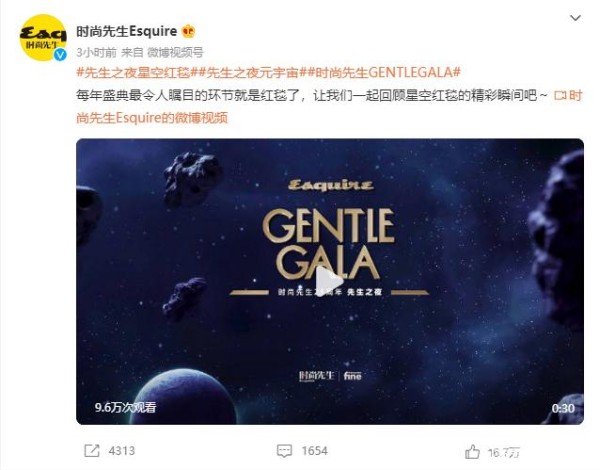Screen dimensions: 600x470
Task: Play the Gentle Gala video
Action: point(329,281)
